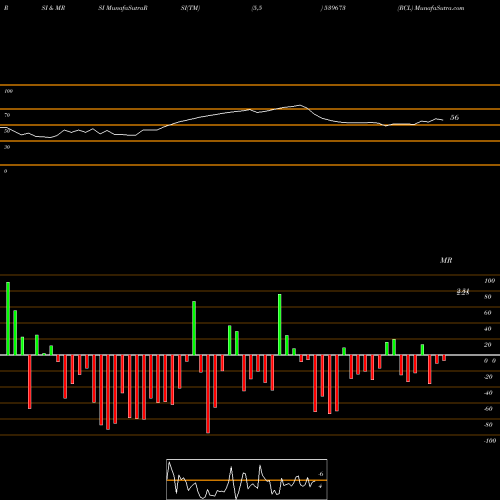Click the '80' label on MR axis
This screenshot has height=500, width=500.
coord(487,297)
